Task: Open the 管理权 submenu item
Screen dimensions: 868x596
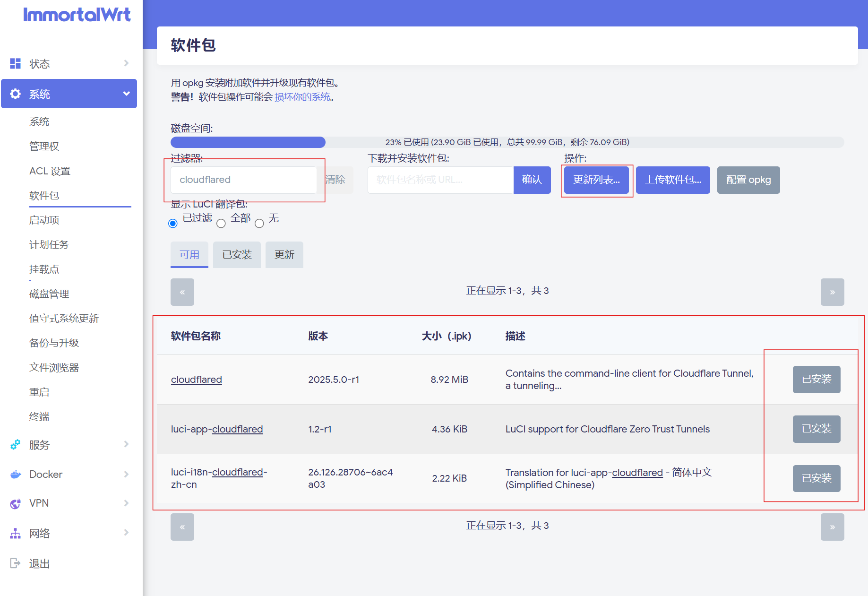Action: point(44,146)
